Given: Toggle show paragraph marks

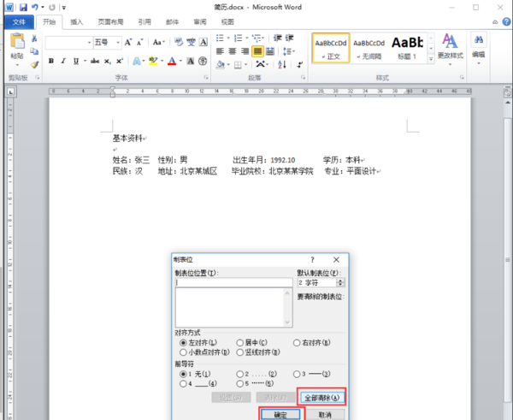Looking at the screenshot, I should 300,64.
